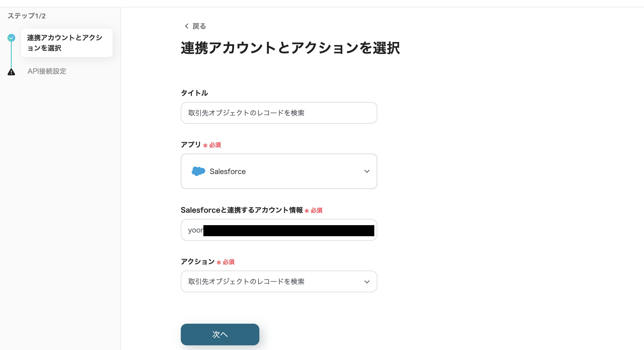The image size is (644, 350).
Task: Click the warning triangle beside API接続設定
Action: pos(11,72)
